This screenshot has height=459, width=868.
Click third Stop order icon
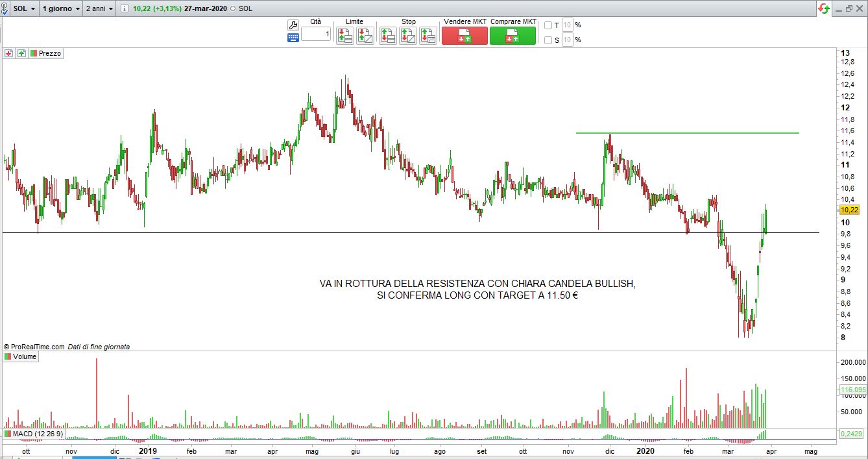(428, 36)
